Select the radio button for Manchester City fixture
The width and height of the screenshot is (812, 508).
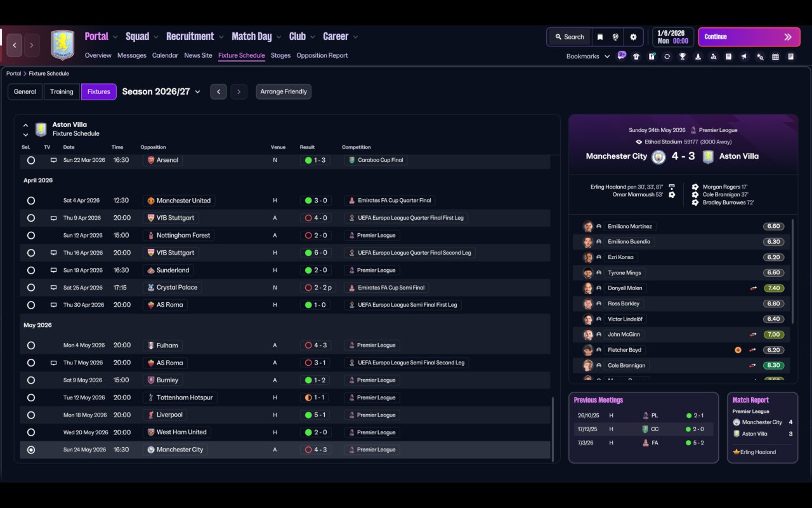click(31, 450)
